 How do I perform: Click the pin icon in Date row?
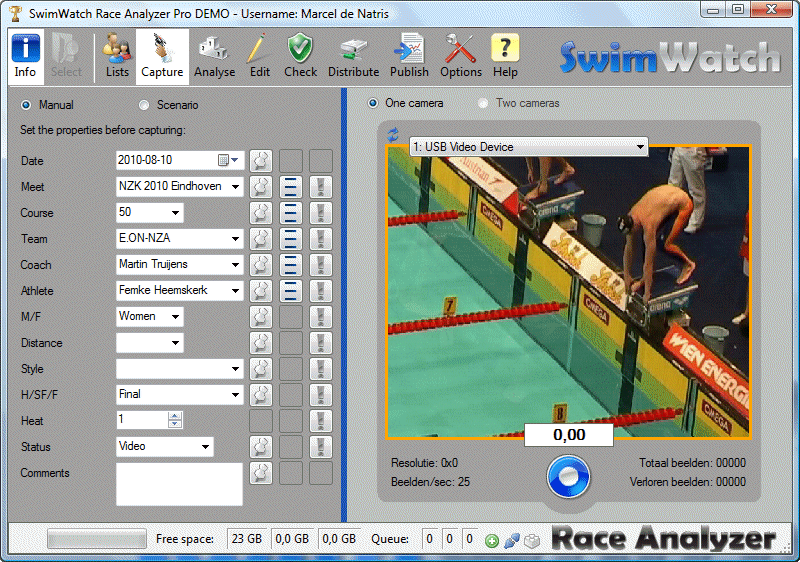pyautogui.click(x=261, y=161)
